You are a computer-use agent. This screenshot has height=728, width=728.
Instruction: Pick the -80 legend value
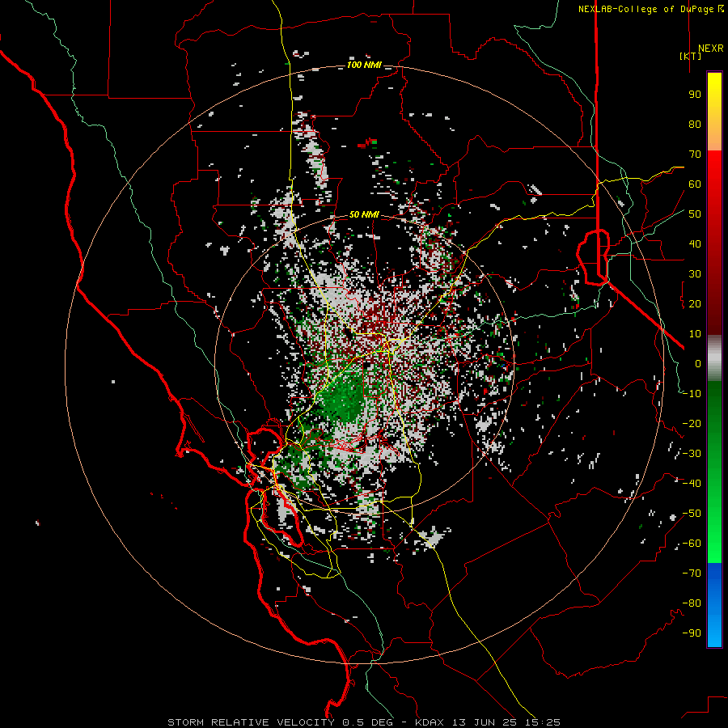tap(692, 603)
